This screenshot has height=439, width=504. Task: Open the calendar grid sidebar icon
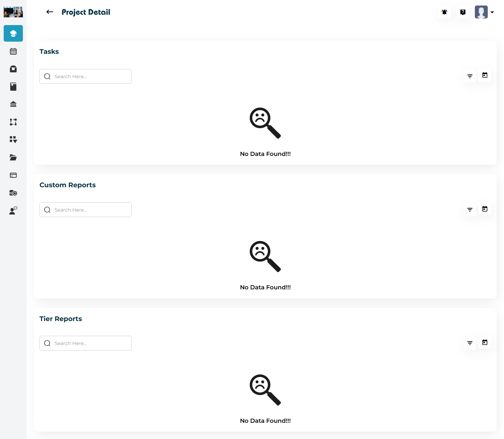coord(13,51)
